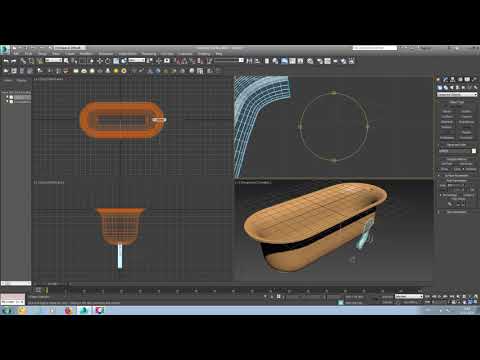Select the Cameras category in Create panel

click(x=458, y=87)
